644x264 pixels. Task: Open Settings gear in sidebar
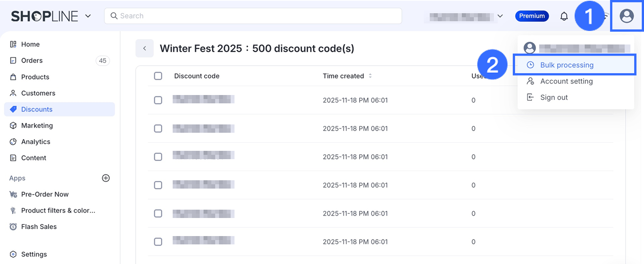(14, 254)
